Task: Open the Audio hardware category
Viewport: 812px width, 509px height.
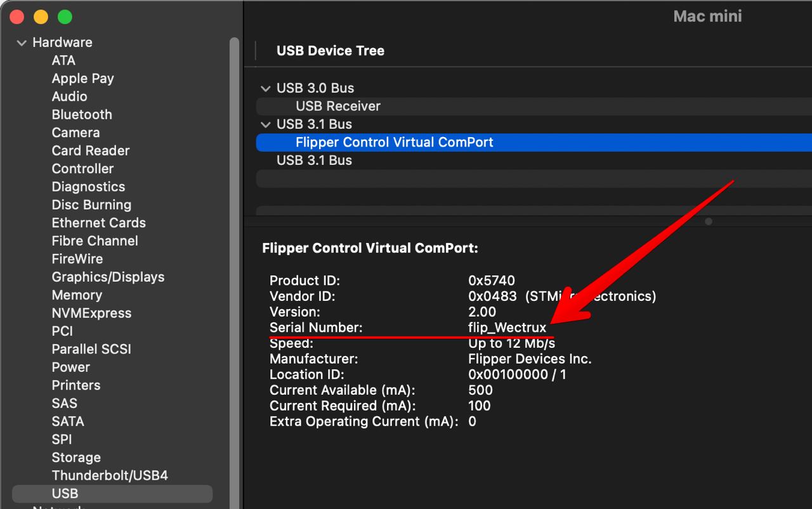Action: click(x=69, y=96)
